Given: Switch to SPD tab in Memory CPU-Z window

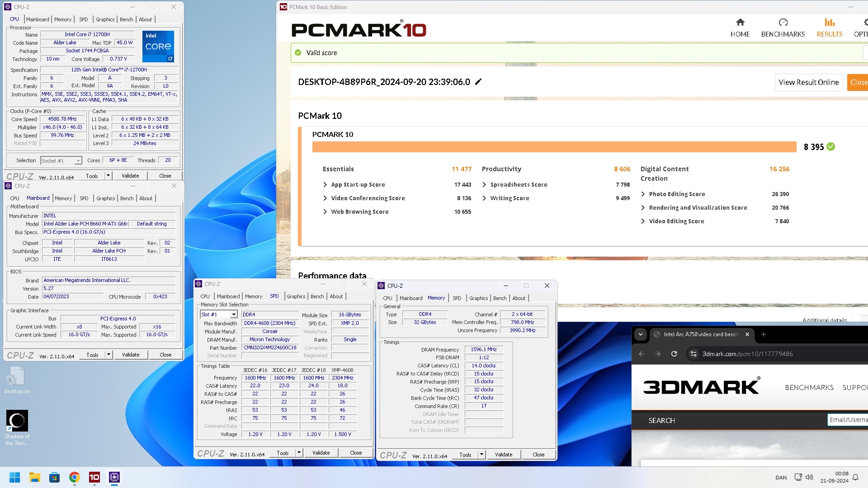Looking at the screenshot, I should [457, 298].
